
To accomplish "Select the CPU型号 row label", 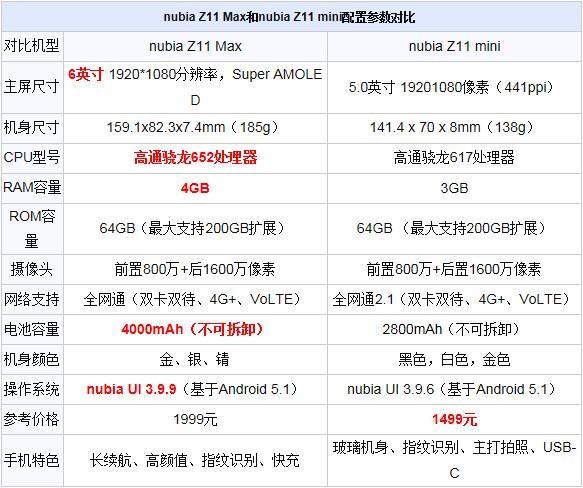I will pos(32,157).
